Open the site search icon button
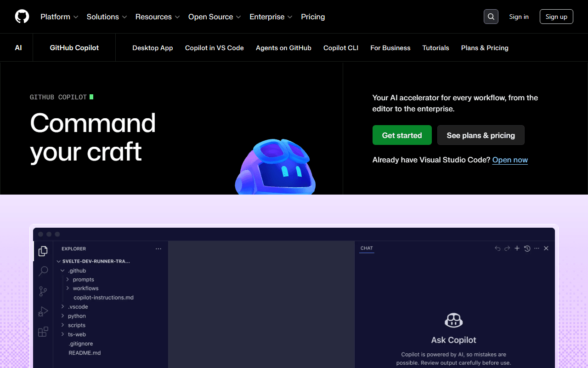Viewport: 588px width, 368px height. [x=491, y=17]
